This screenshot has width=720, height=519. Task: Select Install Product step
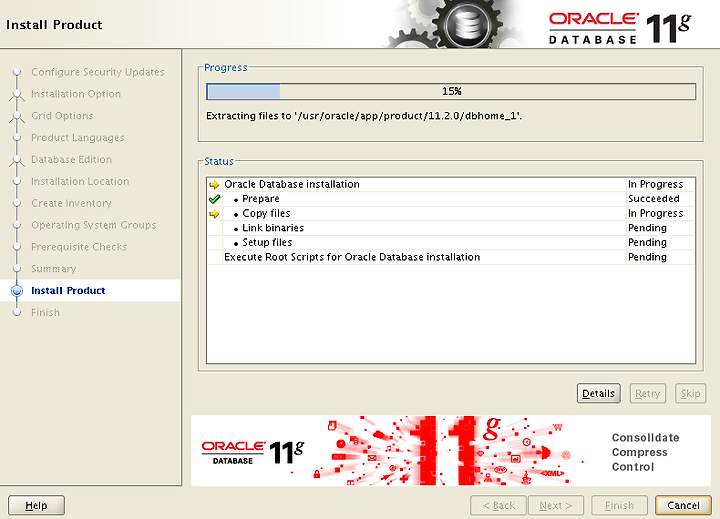(x=68, y=291)
